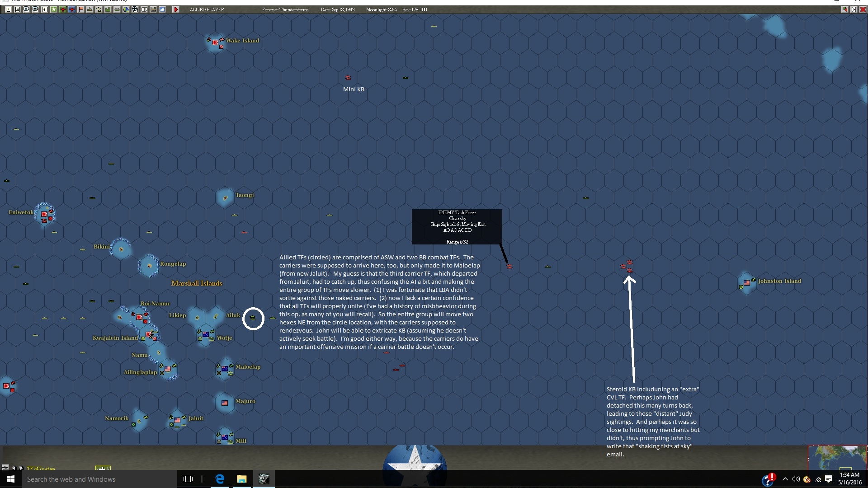Click the globe map toolbar icon
Screen dimensions: 868x488
126,9
